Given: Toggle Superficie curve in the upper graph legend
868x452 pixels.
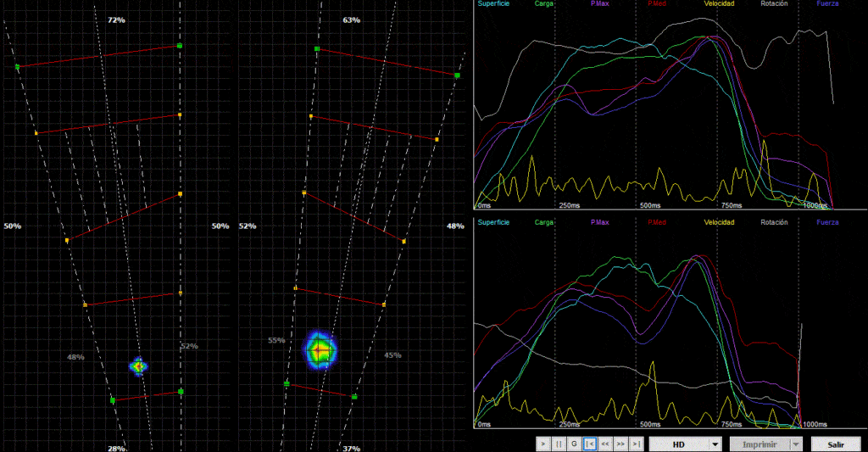Looking at the screenshot, I should pyautogui.click(x=495, y=4).
